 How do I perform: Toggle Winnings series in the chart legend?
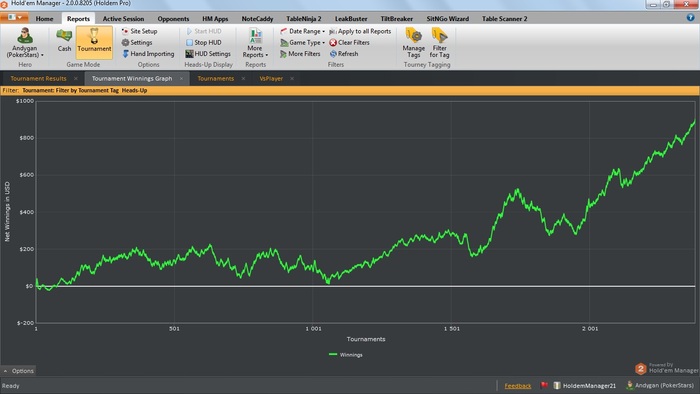tap(346, 355)
